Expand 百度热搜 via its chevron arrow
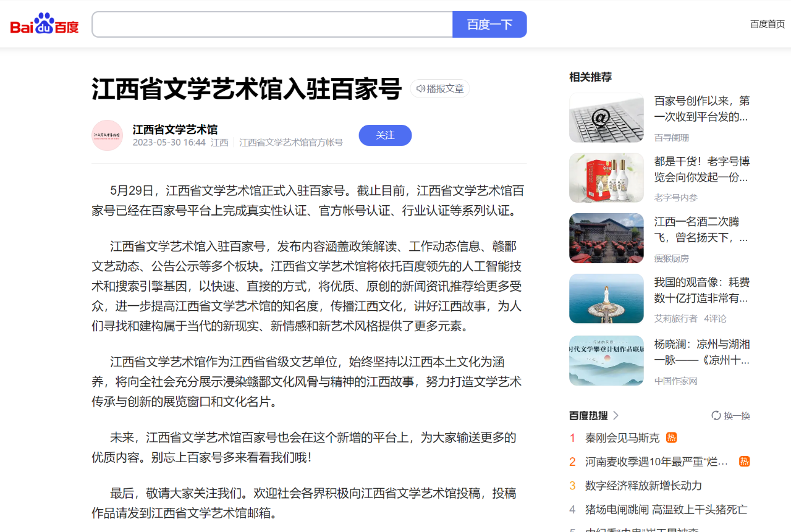 pos(615,415)
